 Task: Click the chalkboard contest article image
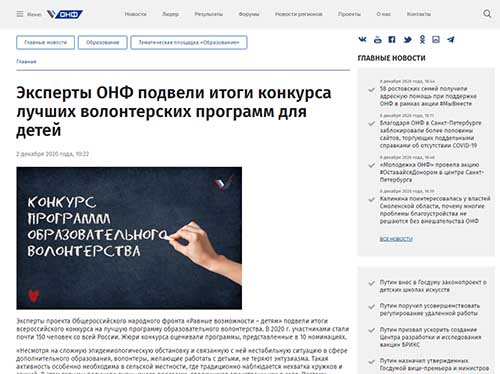click(129, 238)
